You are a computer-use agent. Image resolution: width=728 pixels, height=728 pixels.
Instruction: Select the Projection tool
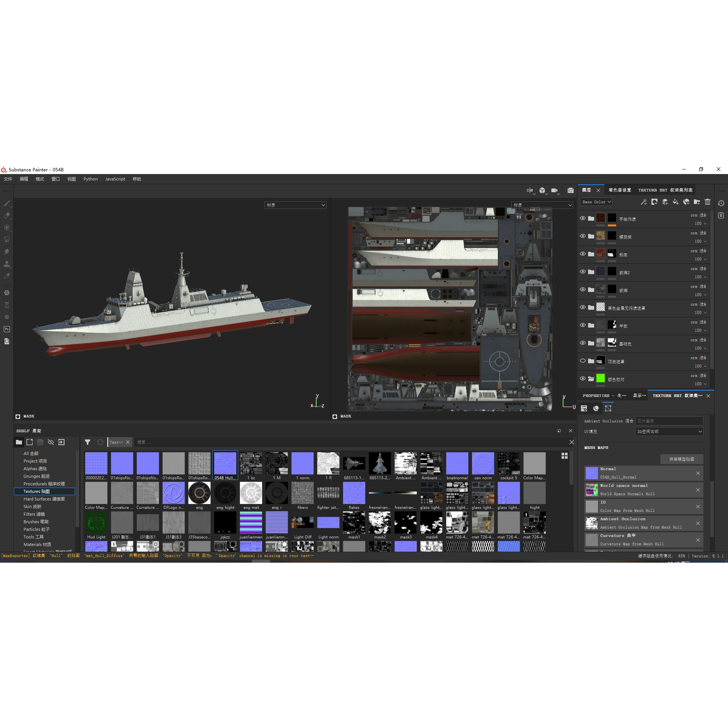coord(6,227)
